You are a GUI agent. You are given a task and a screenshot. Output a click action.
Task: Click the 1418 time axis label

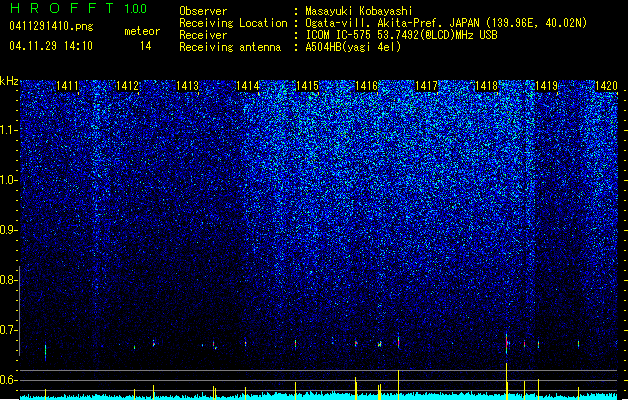486,86
